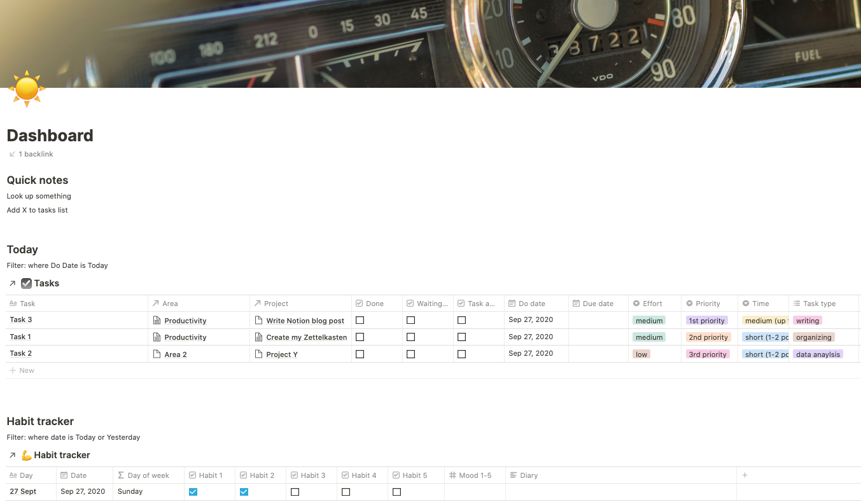Open the Priority column header menu
Screen dimensions: 861x504
point(708,304)
